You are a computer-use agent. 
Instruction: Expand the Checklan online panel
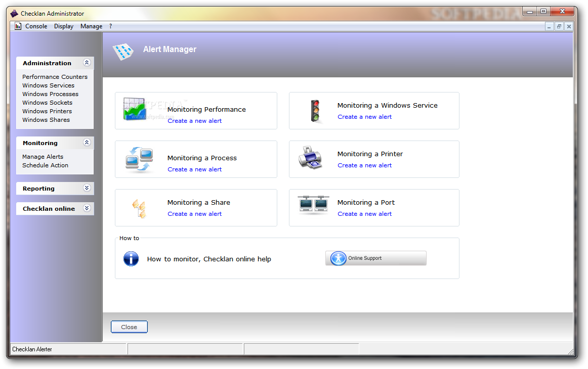pyautogui.click(x=87, y=208)
